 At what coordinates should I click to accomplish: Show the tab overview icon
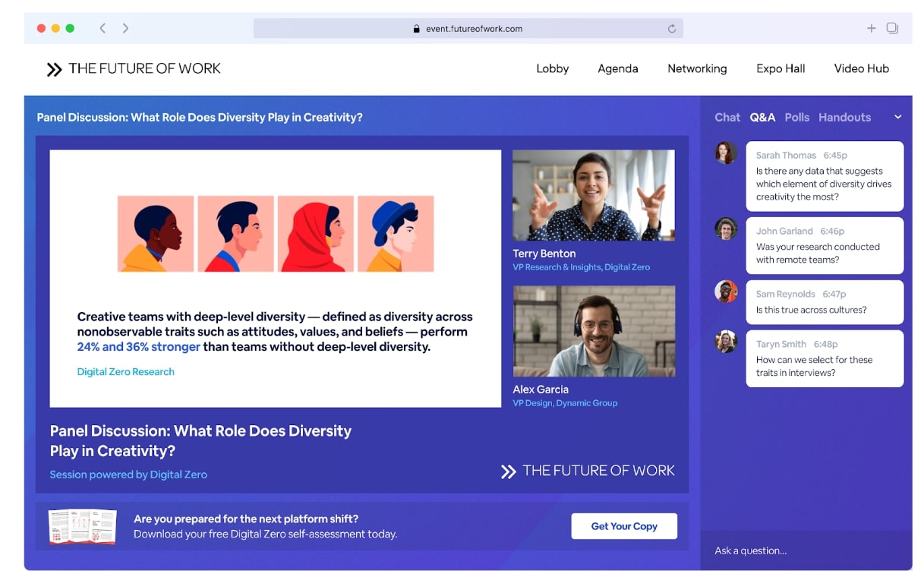click(x=892, y=28)
